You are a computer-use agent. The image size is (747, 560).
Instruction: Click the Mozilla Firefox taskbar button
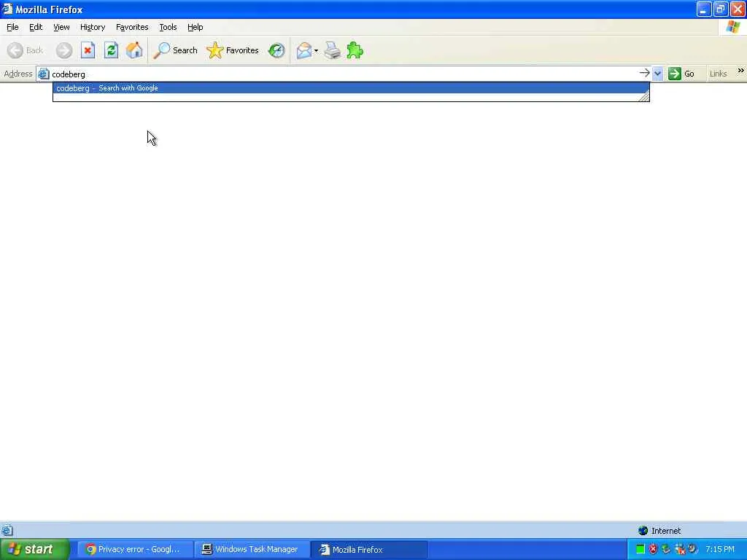tap(368, 549)
